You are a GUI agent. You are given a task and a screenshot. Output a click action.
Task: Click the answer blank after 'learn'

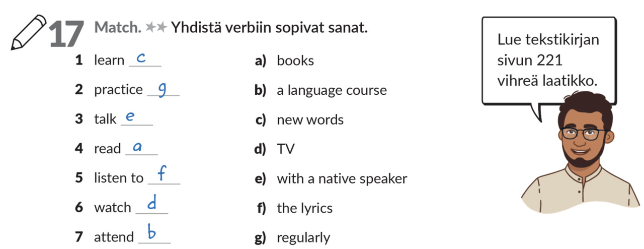145,60
